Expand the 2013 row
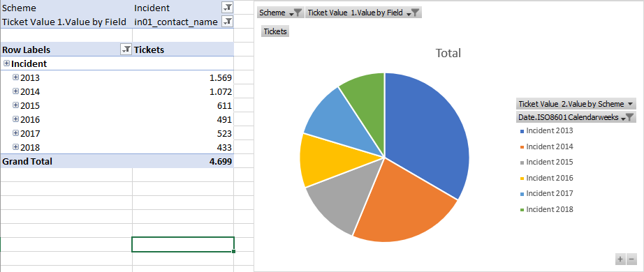The image size is (644, 272). (x=15, y=77)
